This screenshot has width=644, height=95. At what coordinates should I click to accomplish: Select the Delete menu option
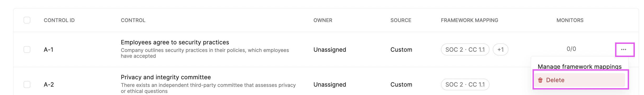pyautogui.click(x=580, y=80)
